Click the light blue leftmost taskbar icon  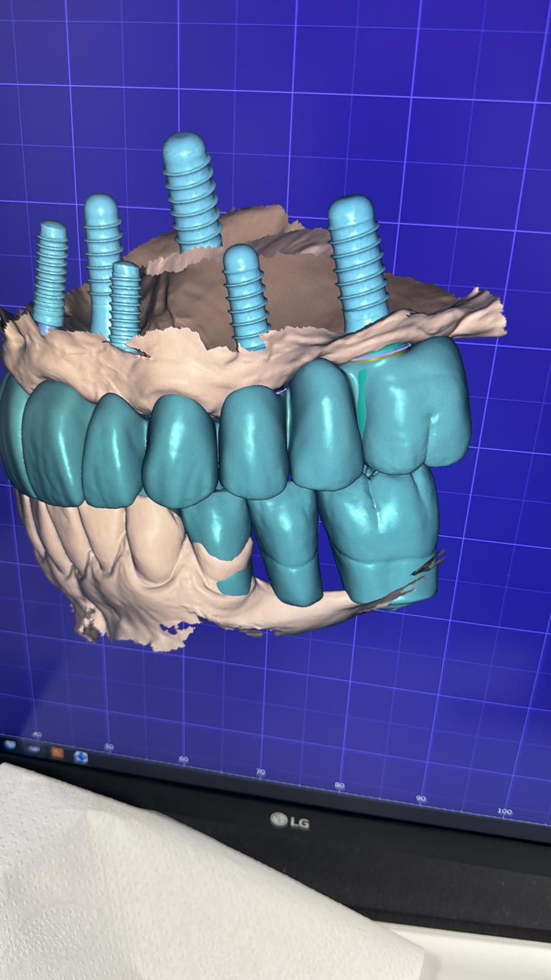click(10, 745)
